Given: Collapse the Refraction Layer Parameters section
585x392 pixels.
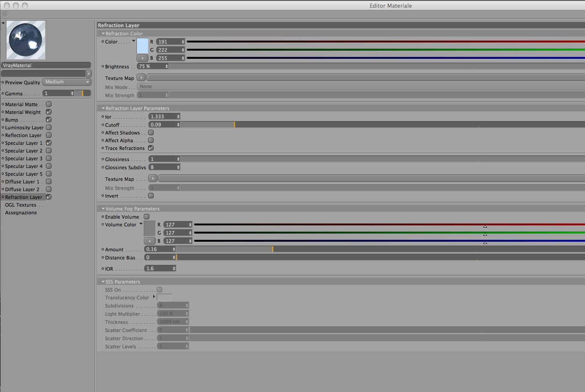Looking at the screenshot, I should coord(103,108).
